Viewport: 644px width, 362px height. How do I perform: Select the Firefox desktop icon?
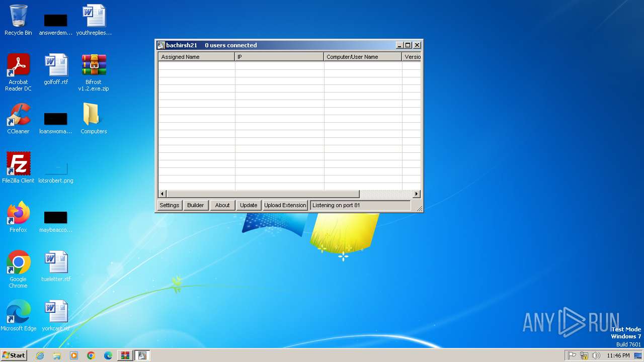[18, 217]
